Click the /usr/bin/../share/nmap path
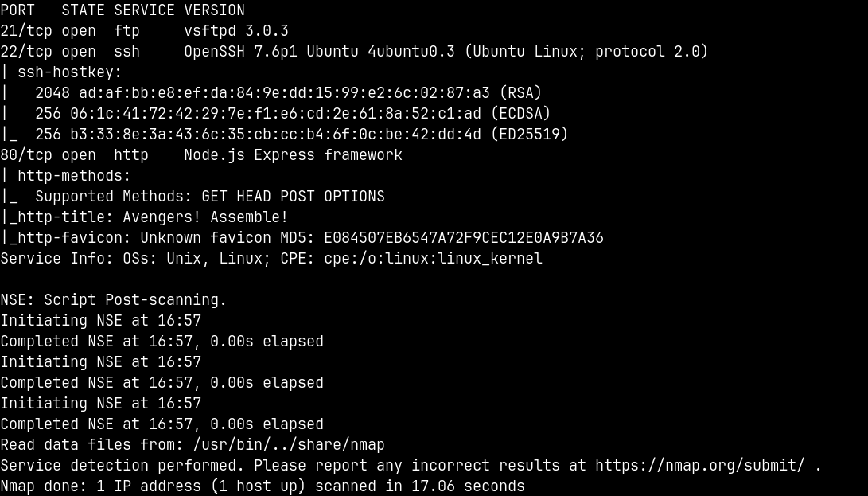Screen dimensions: 868x496 click(x=289, y=445)
